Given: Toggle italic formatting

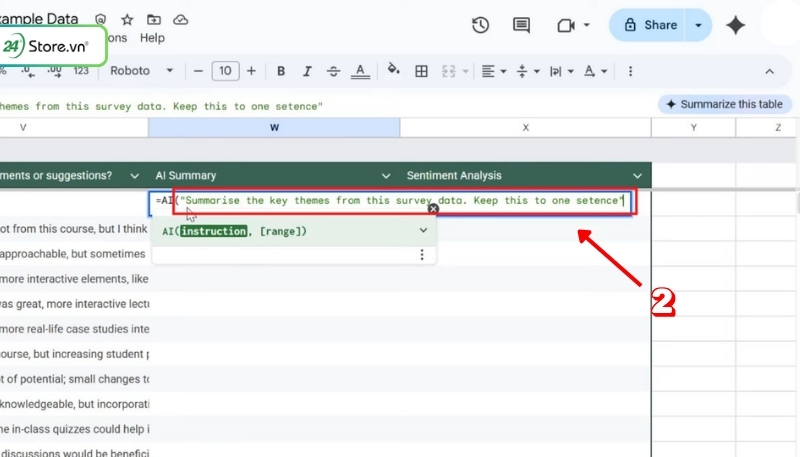Looking at the screenshot, I should point(307,71).
